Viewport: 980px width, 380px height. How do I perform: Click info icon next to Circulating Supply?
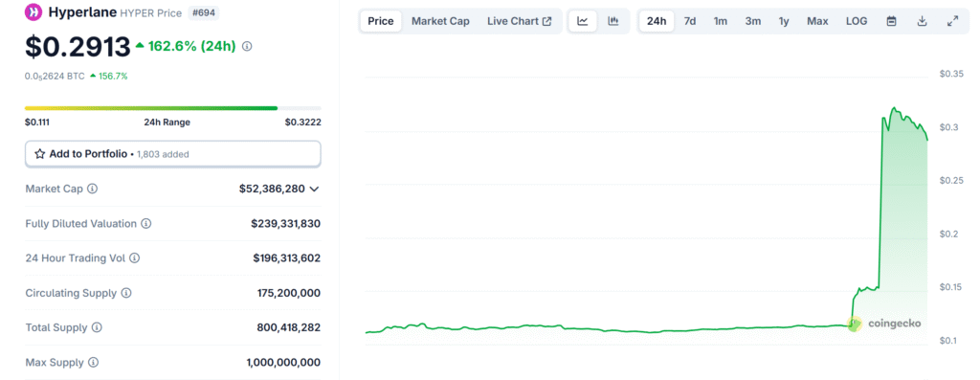[x=126, y=293]
